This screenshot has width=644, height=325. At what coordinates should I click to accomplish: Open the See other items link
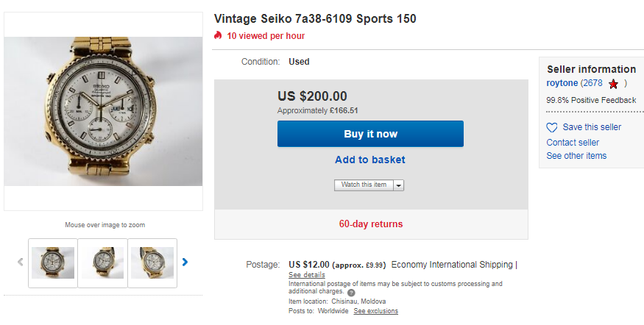coord(576,156)
